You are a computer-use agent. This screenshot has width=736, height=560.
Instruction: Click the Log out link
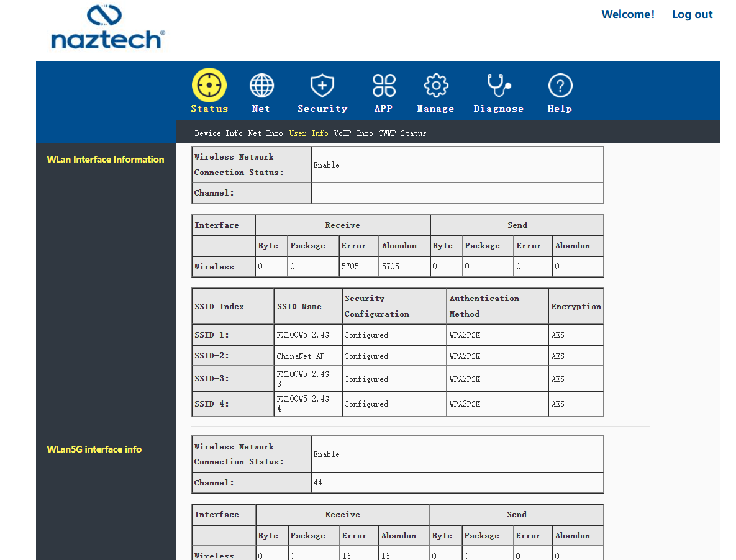click(692, 14)
